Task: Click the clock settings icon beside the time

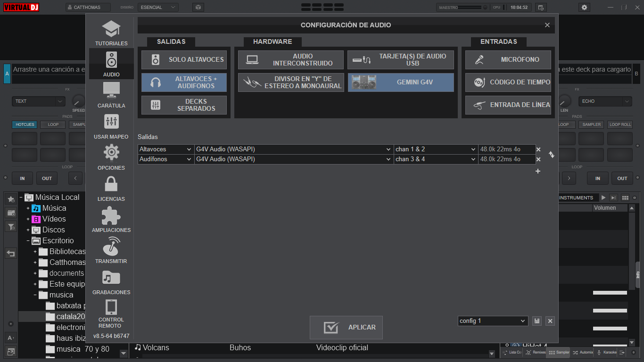Action: [x=541, y=7]
